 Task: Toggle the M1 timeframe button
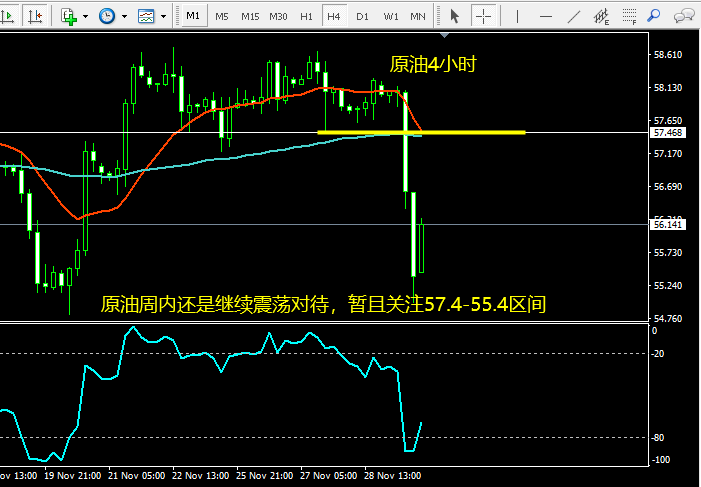(193, 17)
